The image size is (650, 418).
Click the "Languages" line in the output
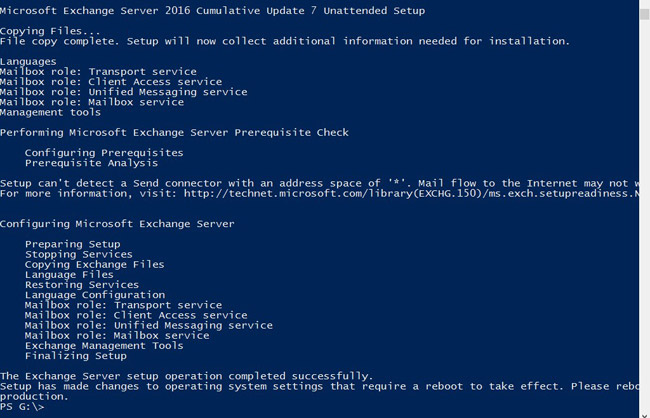tap(28, 62)
